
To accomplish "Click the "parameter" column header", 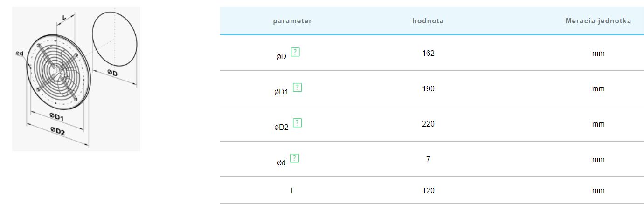I will (x=292, y=21).
